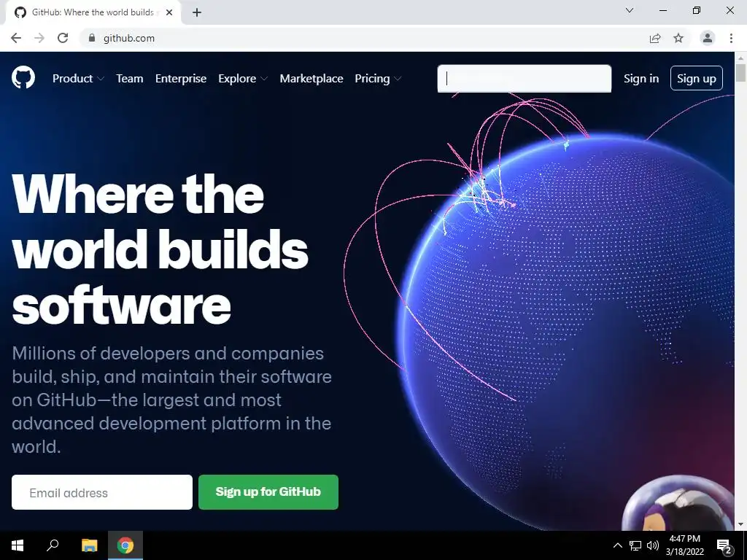The image size is (747, 560).
Task: Click the Sign up outlined button
Action: pos(697,78)
